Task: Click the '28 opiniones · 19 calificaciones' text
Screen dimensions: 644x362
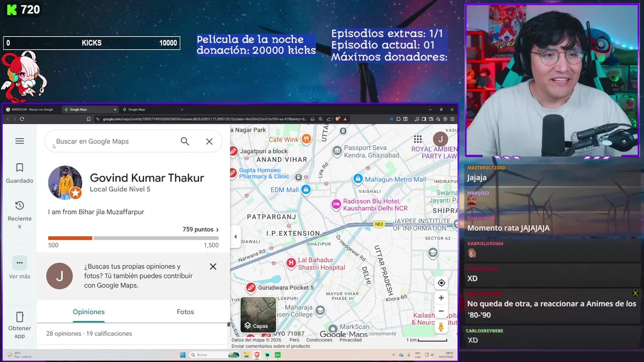Action: pos(89,333)
